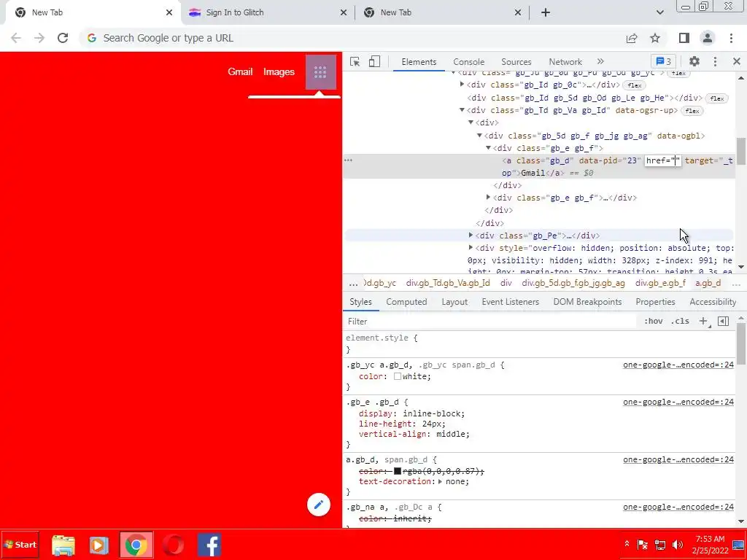Expand the div gb_Id gb_0c node
This screenshot has width=747, height=560.
(462, 85)
